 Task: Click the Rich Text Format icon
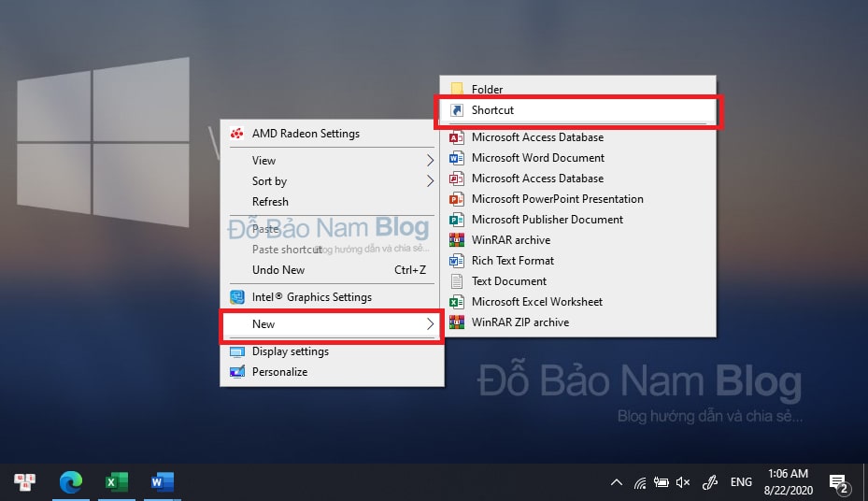457,261
